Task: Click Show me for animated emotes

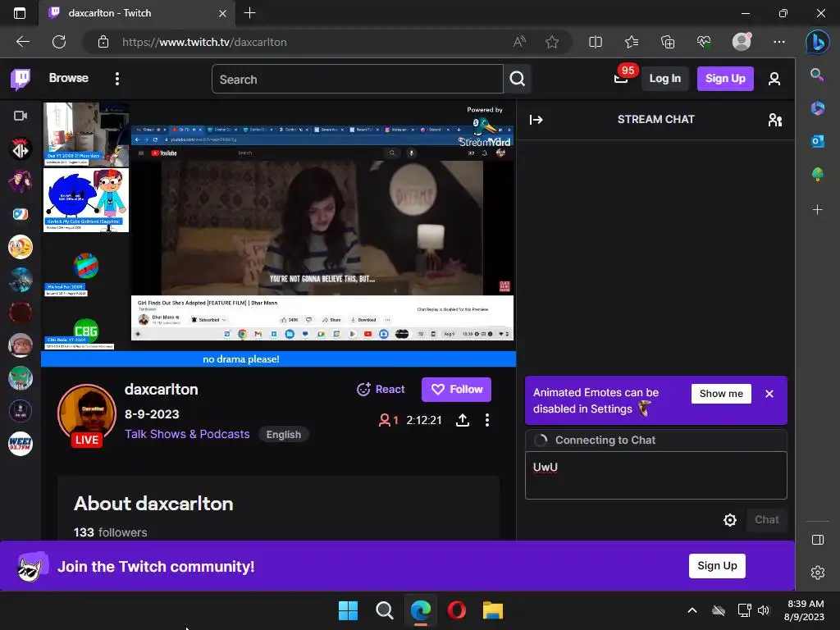Action: point(721,394)
